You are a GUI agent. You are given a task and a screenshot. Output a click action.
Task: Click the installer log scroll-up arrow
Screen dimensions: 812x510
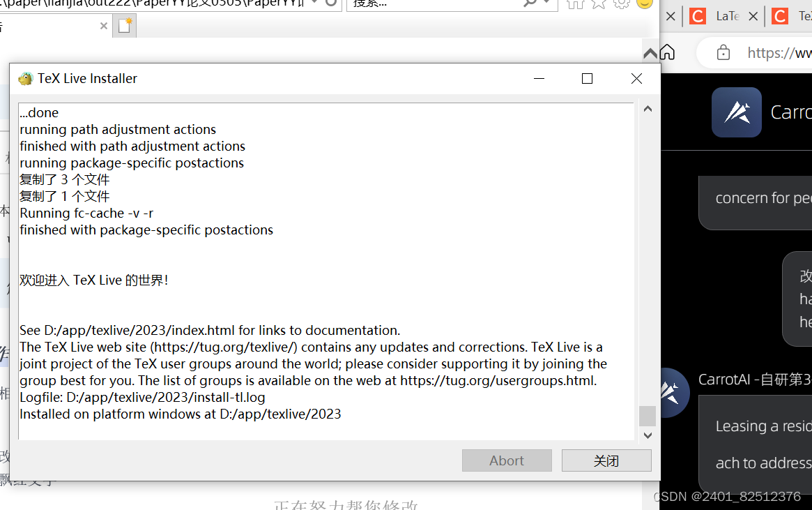(x=648, y=109)
